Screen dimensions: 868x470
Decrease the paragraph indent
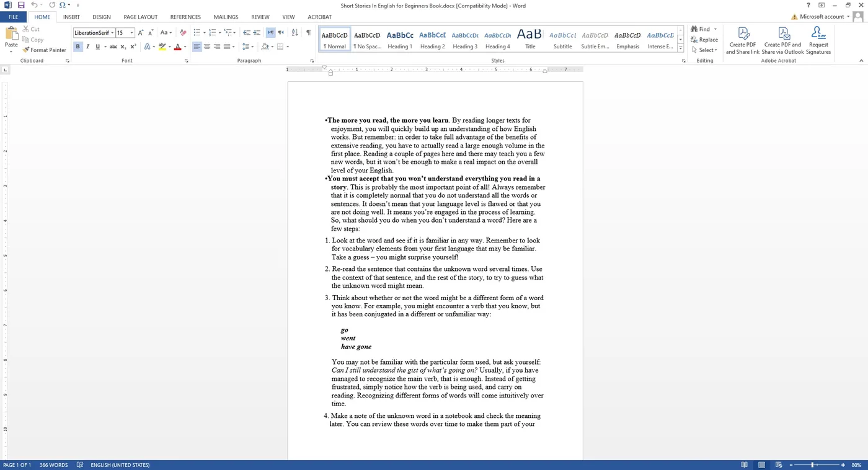(x=247, y=33)
